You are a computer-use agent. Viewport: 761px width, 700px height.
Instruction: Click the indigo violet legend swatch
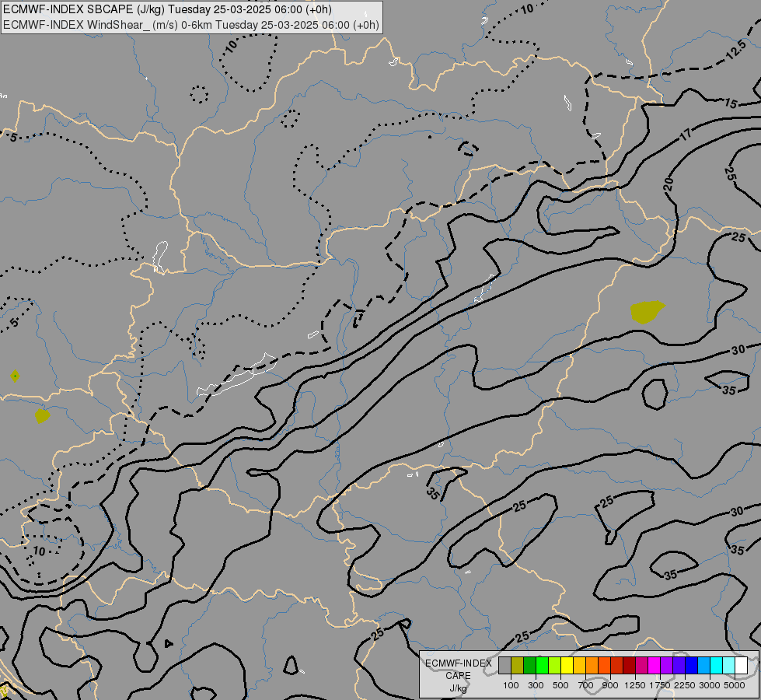coord(679,666)
